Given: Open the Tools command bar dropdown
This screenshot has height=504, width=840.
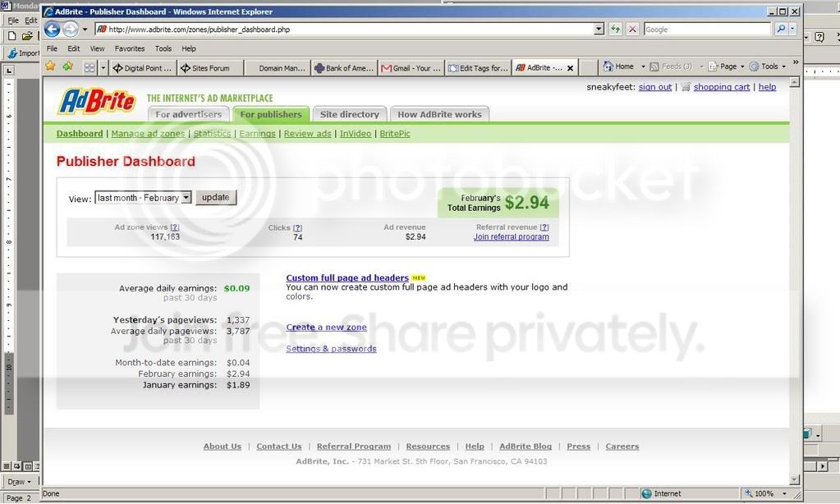Looking at the screenshot, I should pos(768,66).
